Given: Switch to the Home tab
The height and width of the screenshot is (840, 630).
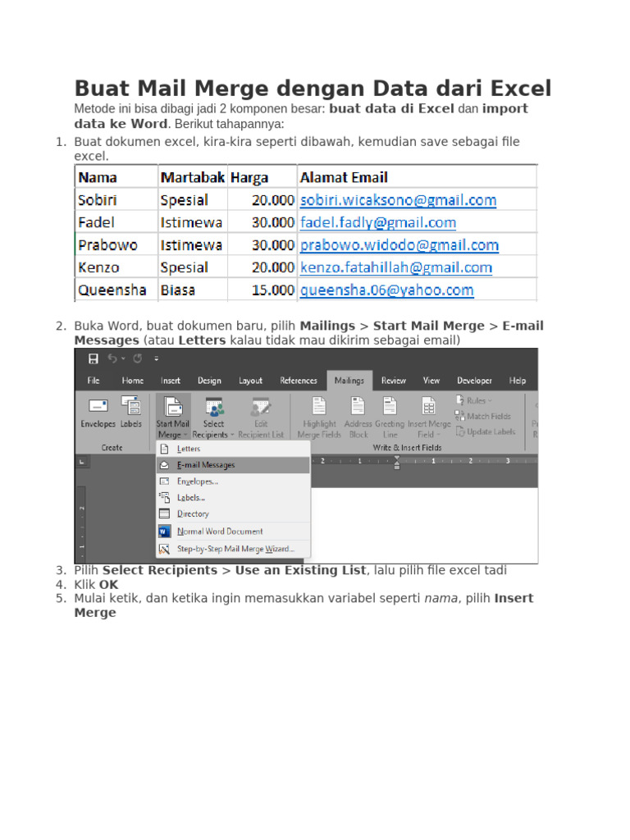Looking at the screenshot, I should tap(132, 381).
